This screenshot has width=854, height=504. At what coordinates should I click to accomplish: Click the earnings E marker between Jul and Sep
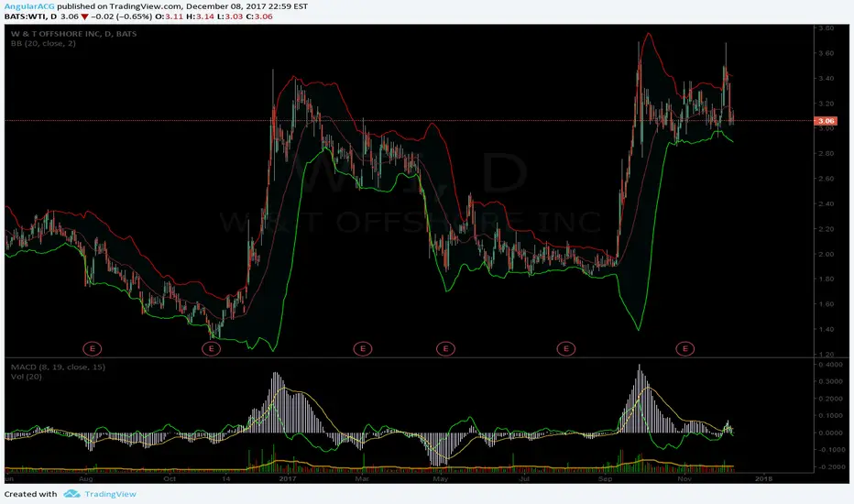566,348
